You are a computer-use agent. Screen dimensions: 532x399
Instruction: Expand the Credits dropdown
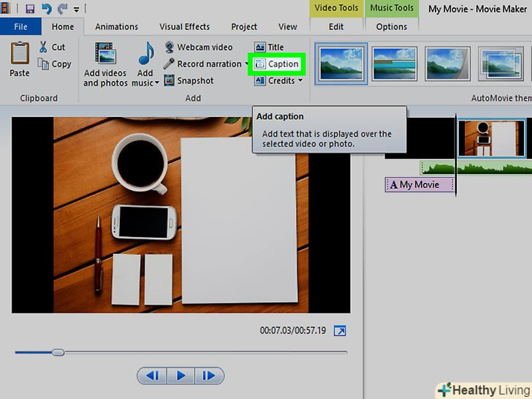(x=300, y=81)
